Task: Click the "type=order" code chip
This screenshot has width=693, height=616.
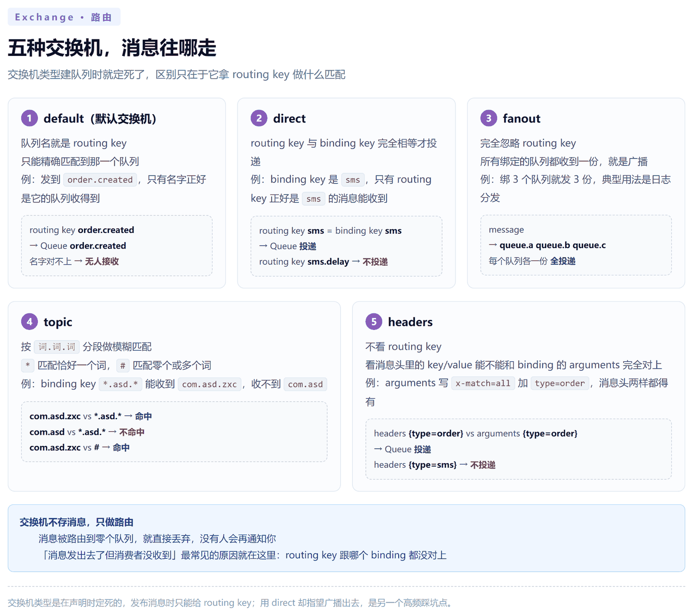Action: 560,383
